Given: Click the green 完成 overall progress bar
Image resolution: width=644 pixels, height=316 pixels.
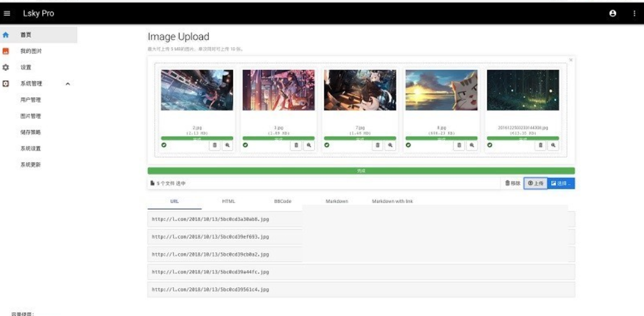Looking at the screenshot, I should (361, 171).
